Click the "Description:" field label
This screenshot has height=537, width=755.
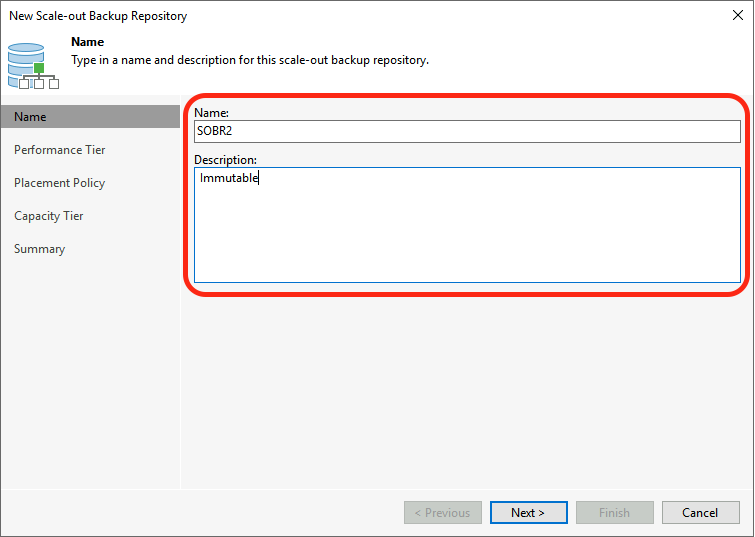click(x=225, y=160)
